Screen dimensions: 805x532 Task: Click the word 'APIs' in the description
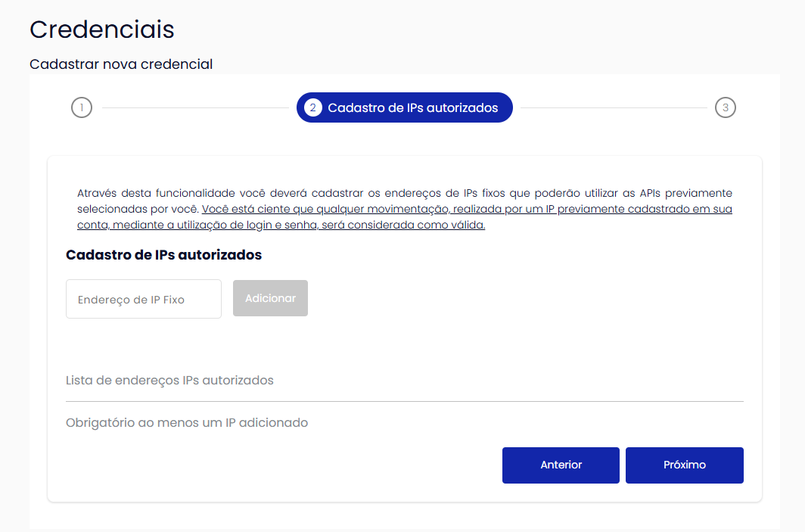coord(649,193)
